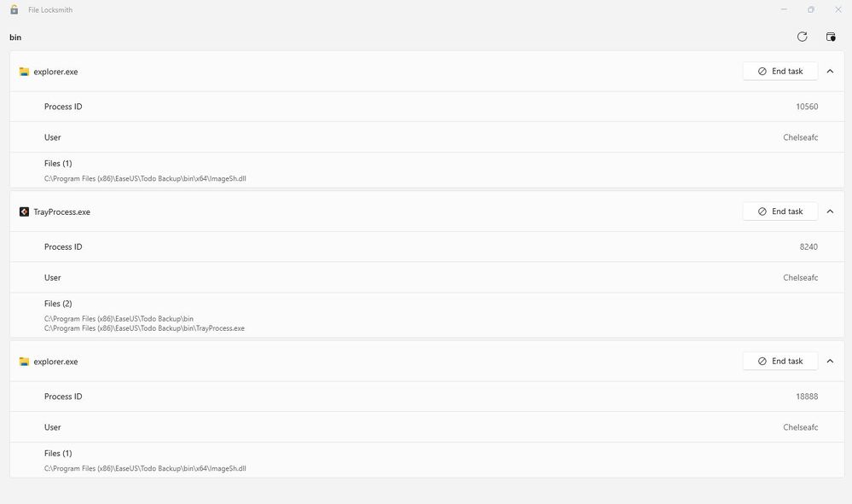This screenshot has width=852, height=504.
Task: Click the Restart as administrator icon
Action: pyautogui.click(x=831, y=37)
